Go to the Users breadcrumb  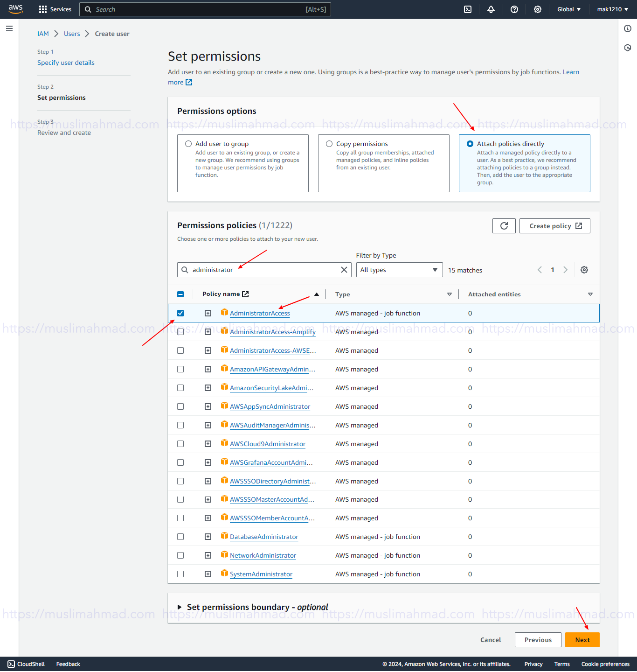coord(72,34)
